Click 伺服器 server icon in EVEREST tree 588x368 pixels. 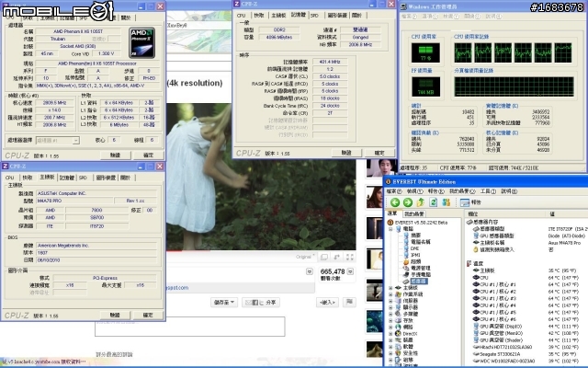[398, 301]
